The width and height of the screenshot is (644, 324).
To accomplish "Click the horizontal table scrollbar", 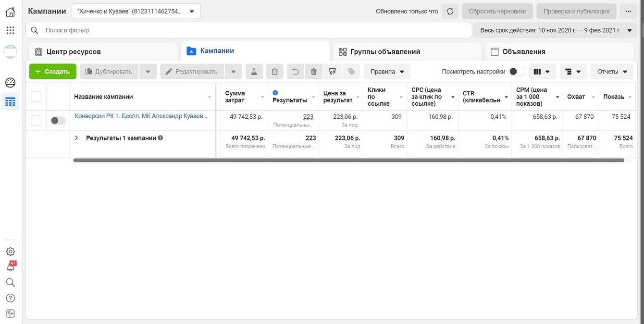I will point(348,160).
